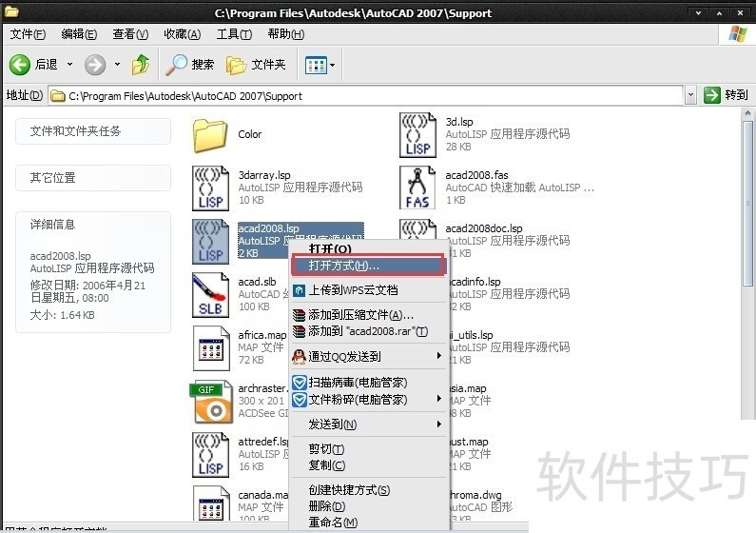The width and height of the screenshot is (756, 533).
Task: Expand File and Folder Tasks panel (文件和文件夹任务)
Action: pos(93,131)
